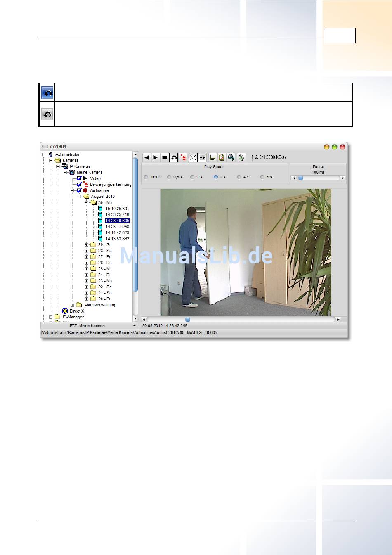Click the video timeline slider thumb
392x555 pixels.
(188, 319)
